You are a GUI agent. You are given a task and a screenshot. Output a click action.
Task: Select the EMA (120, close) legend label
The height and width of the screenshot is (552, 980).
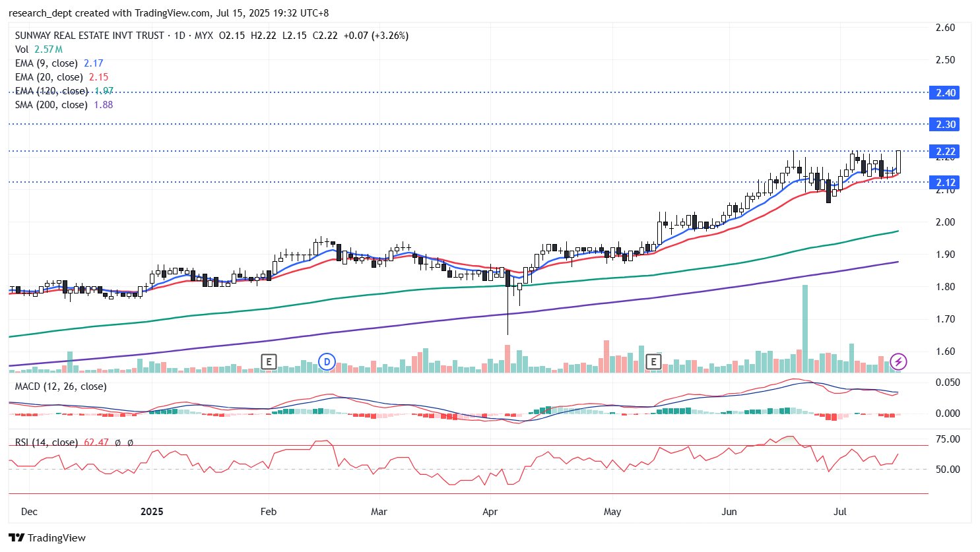(x=51, y=91)
